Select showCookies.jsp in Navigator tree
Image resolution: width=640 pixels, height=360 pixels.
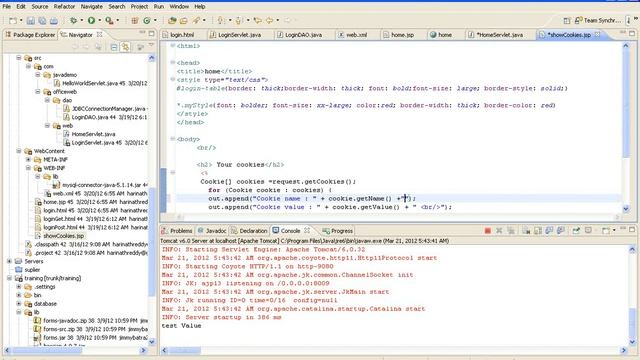tap(60, 236)
